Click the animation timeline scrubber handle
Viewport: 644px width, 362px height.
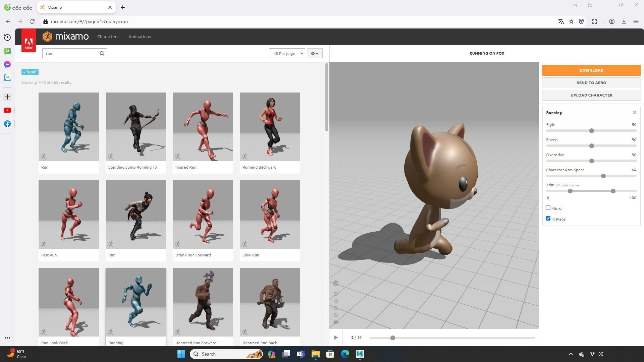coord(393,338)
